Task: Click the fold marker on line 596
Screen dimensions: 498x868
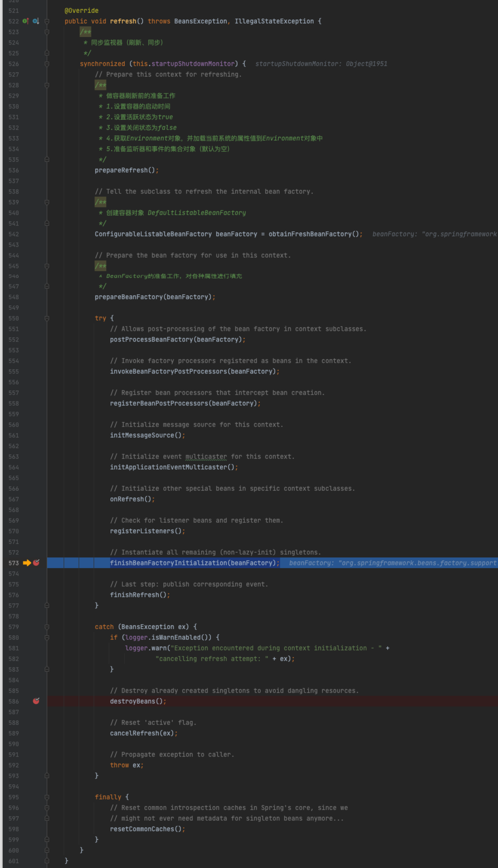Action: point(47,808)
